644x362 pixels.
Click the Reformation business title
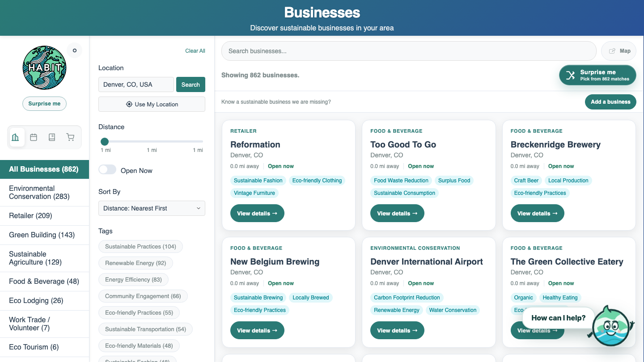point(255,144)
